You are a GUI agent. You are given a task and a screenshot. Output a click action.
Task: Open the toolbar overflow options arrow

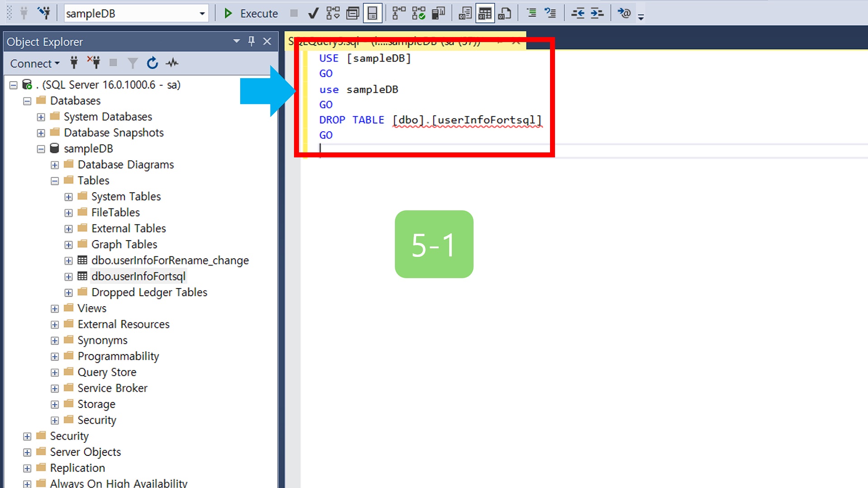coord(641,17)
